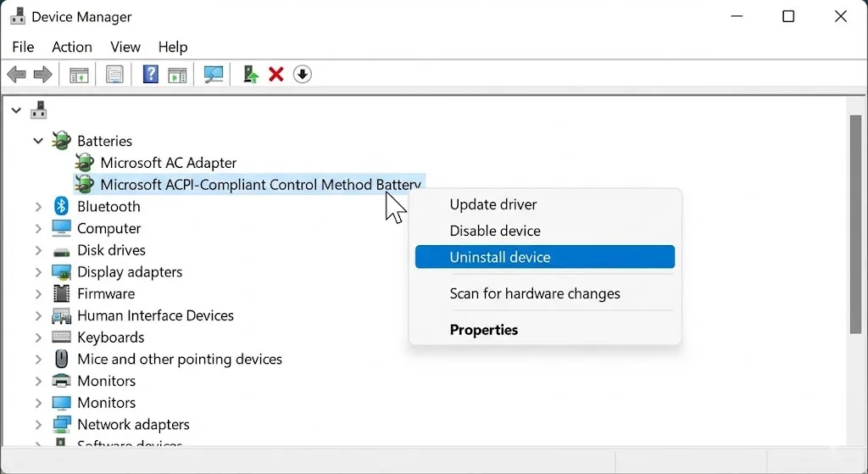Click the Disable device down-arrow icon
The image size is (868, 474).
coord(303,75)
